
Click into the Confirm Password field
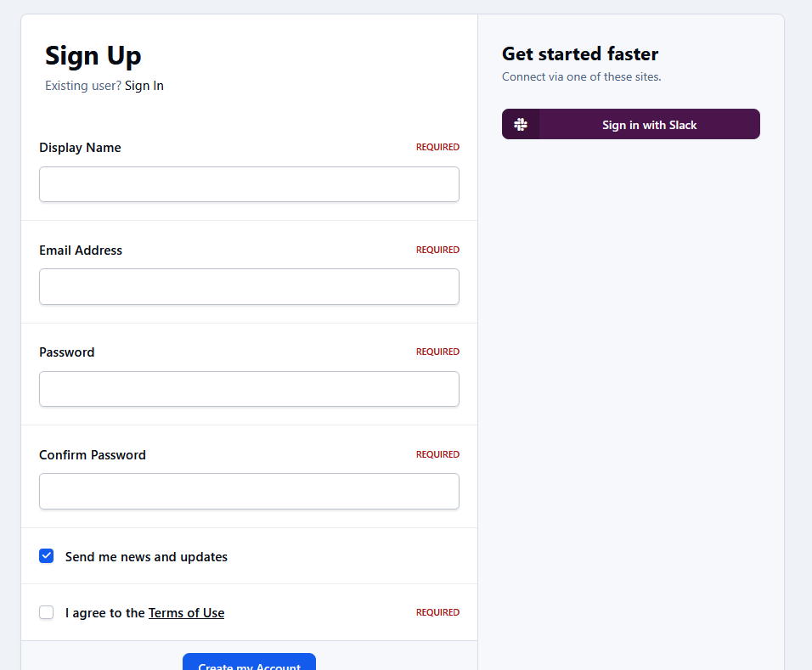click(x=249, y=491)
